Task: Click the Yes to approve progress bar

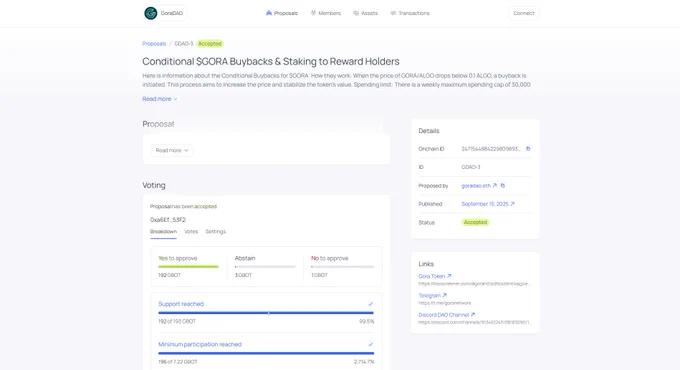Action: (188, 267)
